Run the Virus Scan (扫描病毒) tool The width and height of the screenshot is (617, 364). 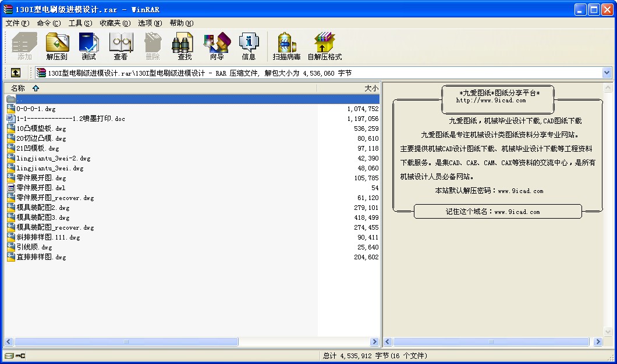286,46
